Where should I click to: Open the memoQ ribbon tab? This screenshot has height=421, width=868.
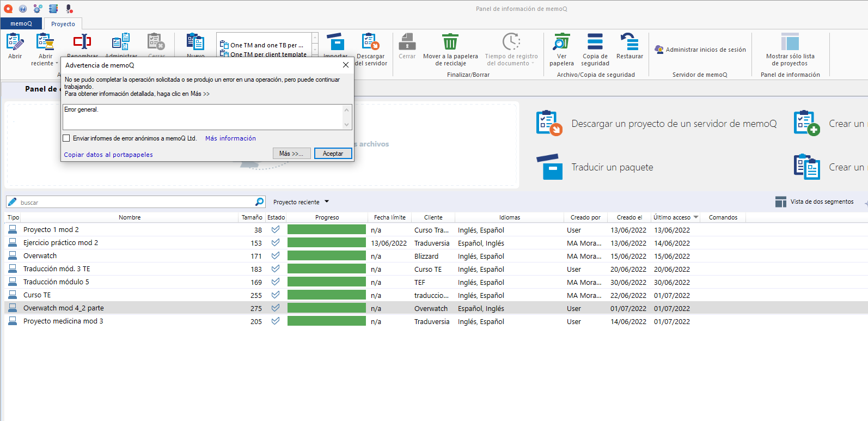[x=21, y=23]
